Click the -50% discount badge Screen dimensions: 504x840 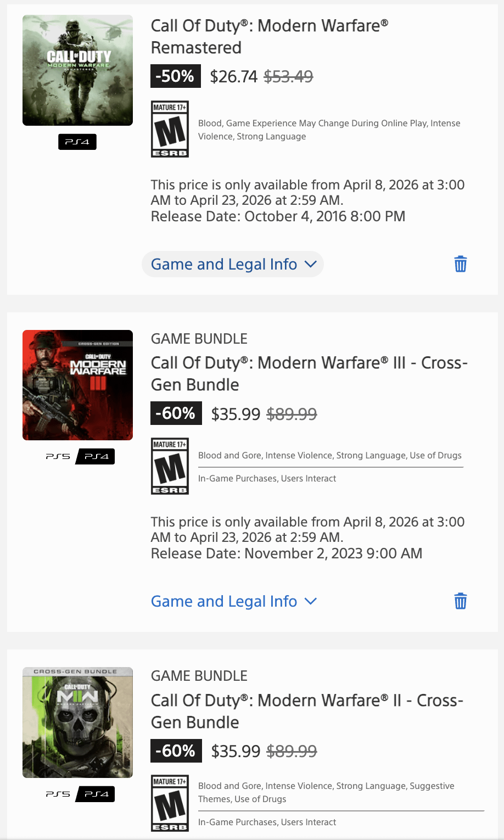pos(175,76)
